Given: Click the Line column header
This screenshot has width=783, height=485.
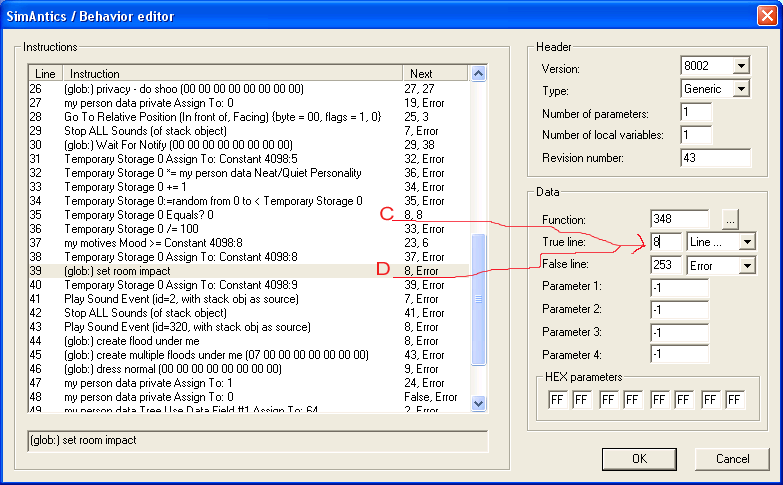Looking at the screenshot, I should (x=45, y=74).
